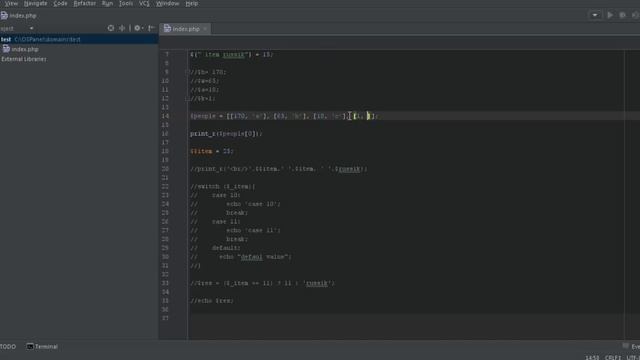
Task: Open the VCS menu
Action: tap(144, 3)
